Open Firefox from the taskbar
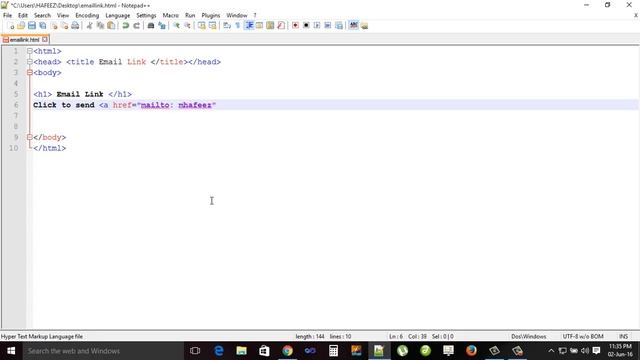 pyautogui.click(x=471, y=351)
